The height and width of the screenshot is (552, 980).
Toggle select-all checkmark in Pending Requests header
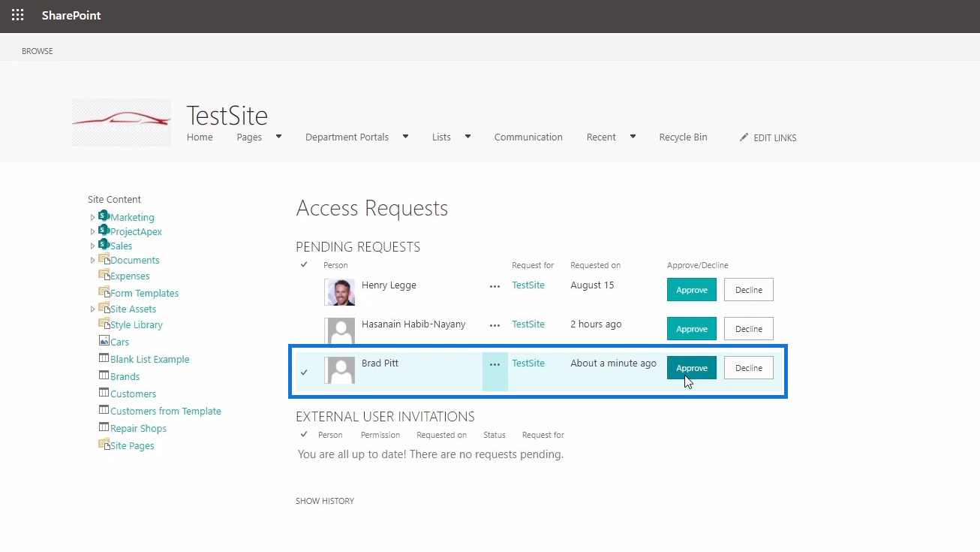pyautogui.click(x=304, y=264)
